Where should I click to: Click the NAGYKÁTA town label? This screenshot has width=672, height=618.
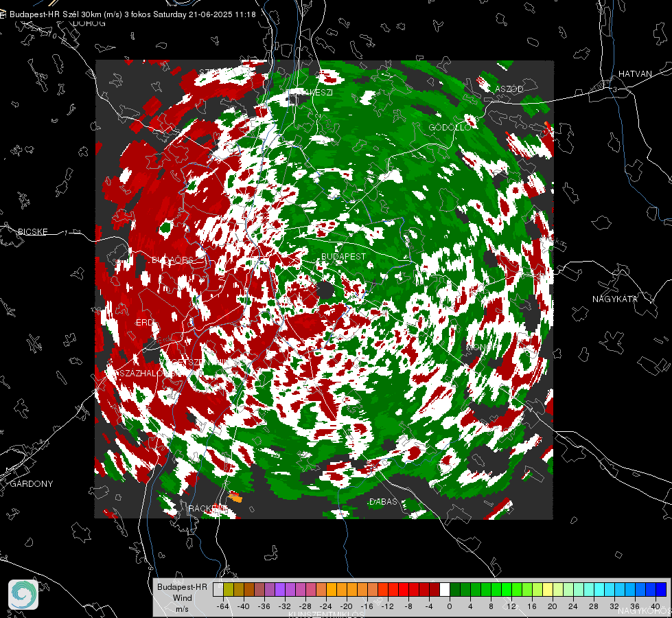615,299
